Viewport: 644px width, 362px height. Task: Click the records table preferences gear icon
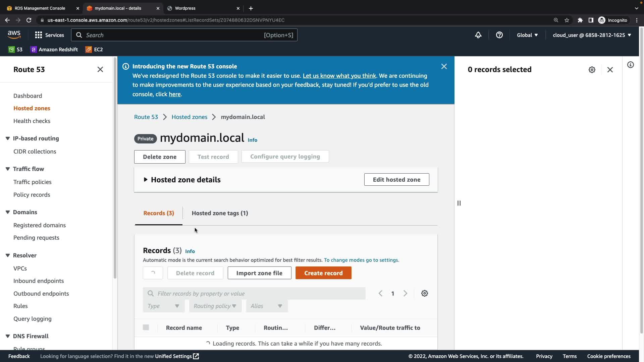click(424, 293)
